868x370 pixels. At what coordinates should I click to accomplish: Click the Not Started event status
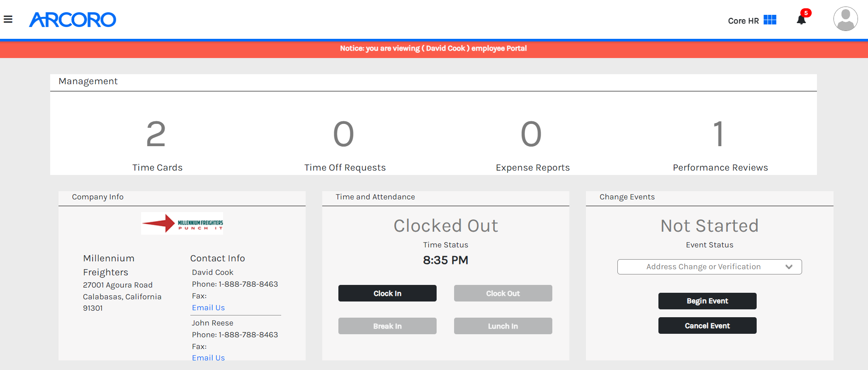tap(710, 226)
